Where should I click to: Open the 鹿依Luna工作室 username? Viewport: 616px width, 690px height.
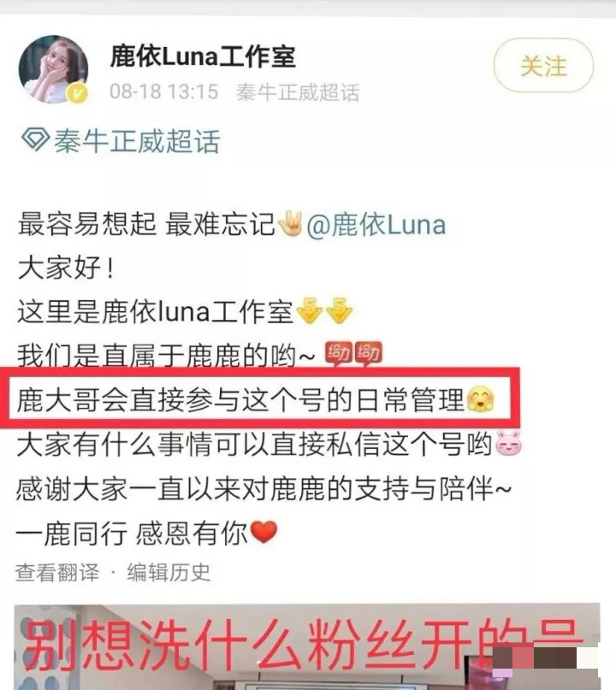203,56
